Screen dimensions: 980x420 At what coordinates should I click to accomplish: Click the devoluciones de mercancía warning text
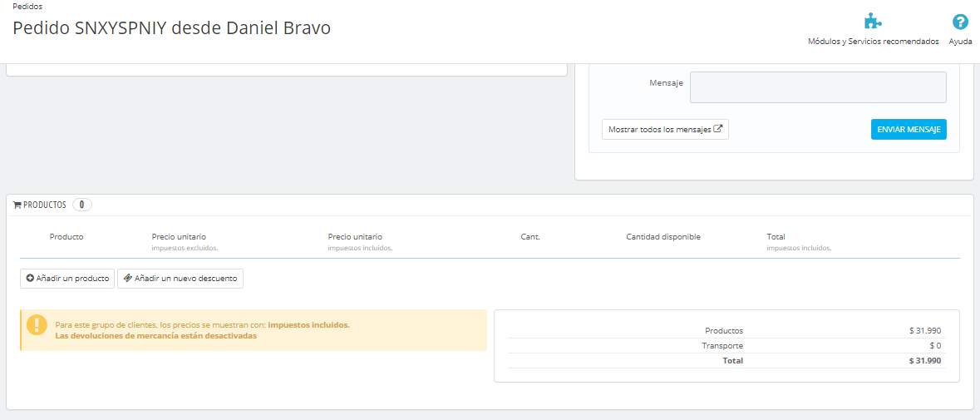tap(156, 336)
